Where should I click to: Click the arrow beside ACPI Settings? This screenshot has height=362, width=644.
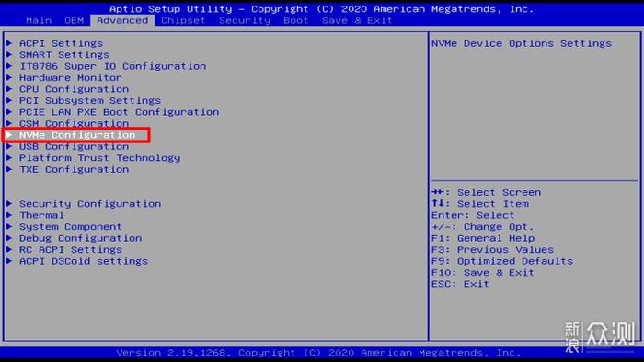pos(9,43)
